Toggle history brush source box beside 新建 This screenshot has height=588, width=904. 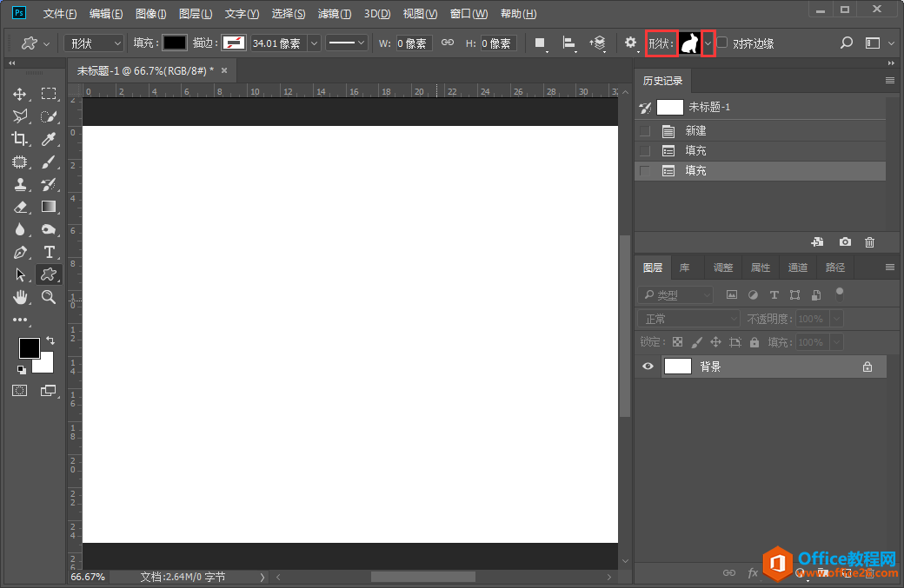645,131
